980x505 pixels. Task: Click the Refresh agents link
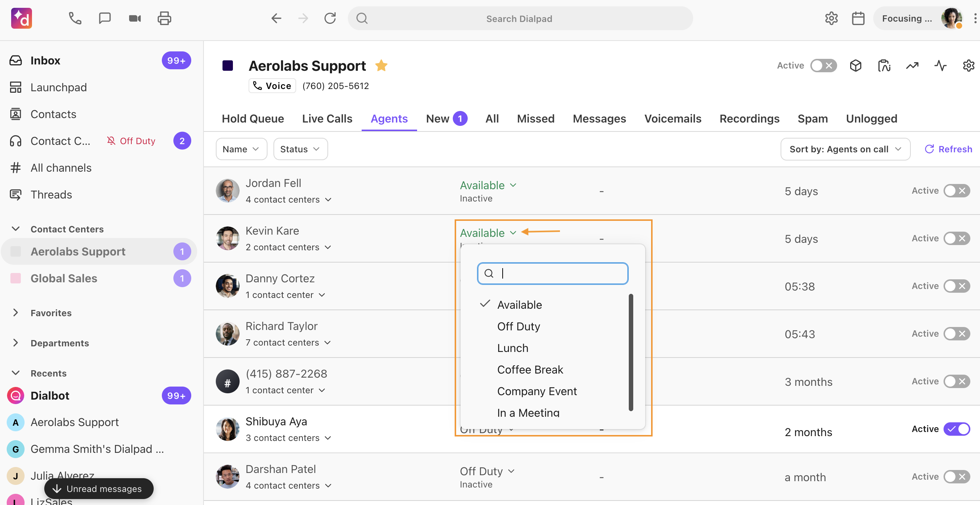click(948, 149)
